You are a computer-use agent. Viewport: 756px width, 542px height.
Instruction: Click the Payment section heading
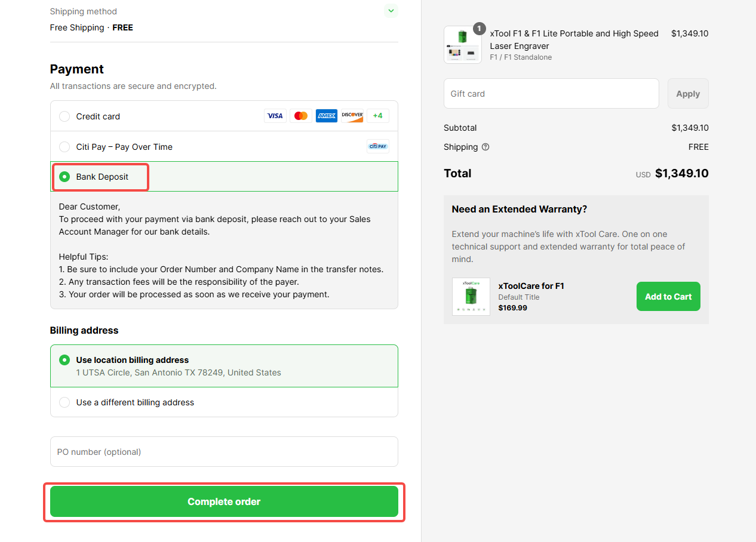(77, 69)
